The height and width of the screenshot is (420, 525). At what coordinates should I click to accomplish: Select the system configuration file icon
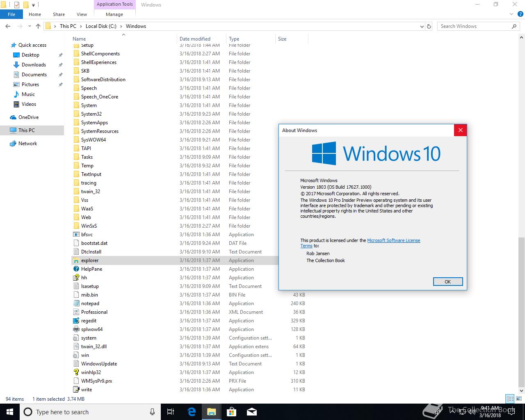point(76,338)
